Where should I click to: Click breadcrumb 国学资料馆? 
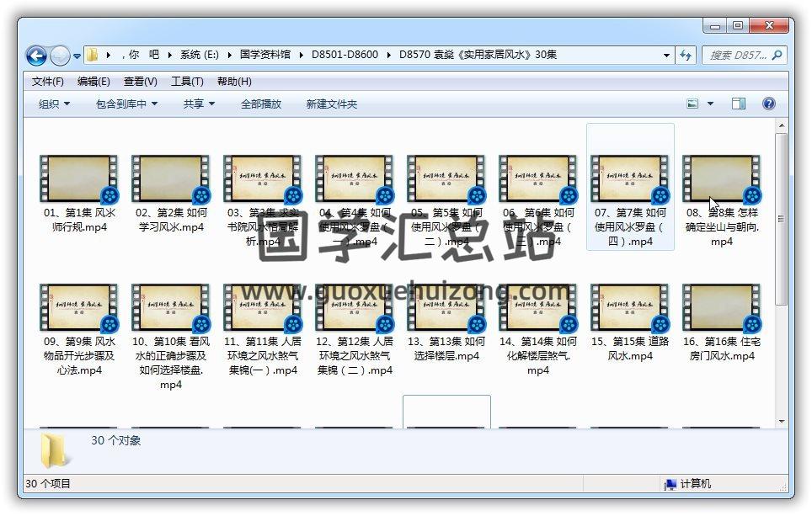coord(265,55)
